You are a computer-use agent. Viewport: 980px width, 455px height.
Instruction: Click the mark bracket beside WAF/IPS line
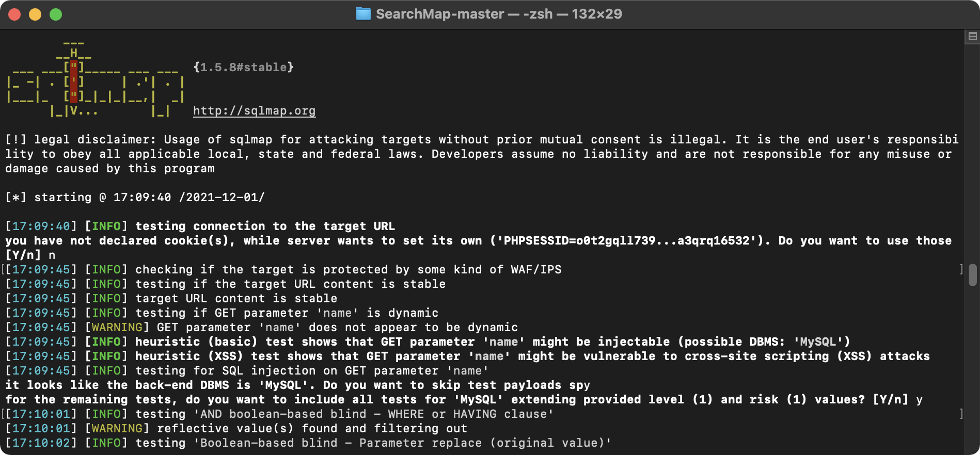961,269
